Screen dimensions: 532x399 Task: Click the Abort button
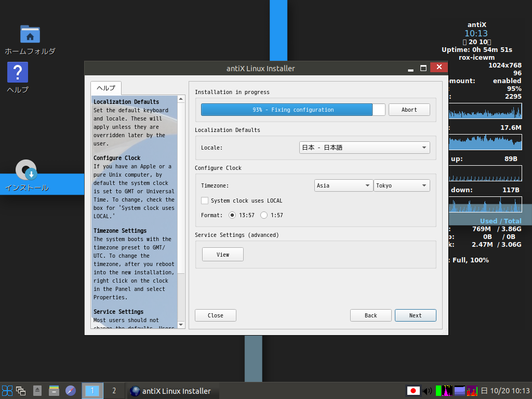(x=409, y=110)
